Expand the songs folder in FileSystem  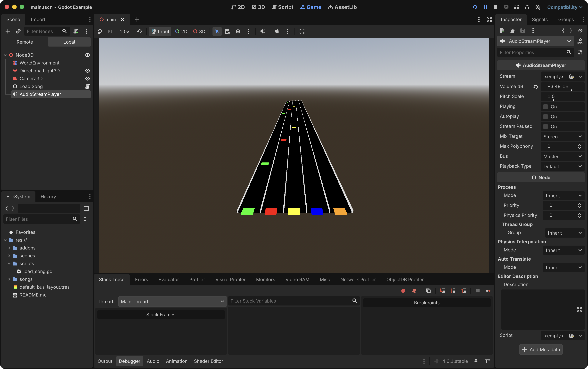pyautogui.click(x=9, y=279)
